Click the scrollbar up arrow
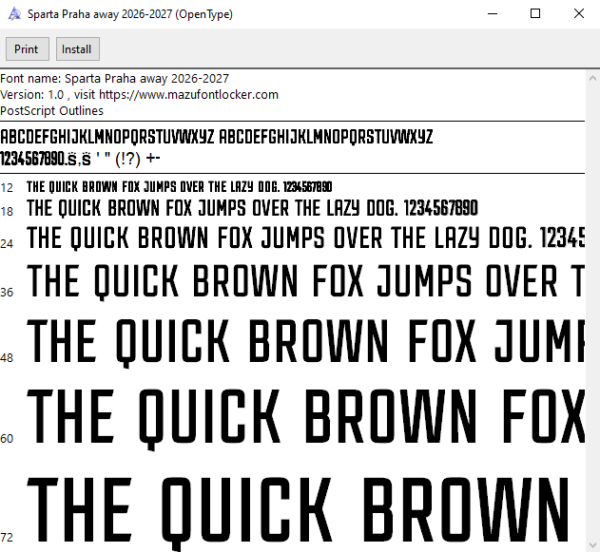The width and height of the screenshot is (600, 552). (x=593, y=78)
